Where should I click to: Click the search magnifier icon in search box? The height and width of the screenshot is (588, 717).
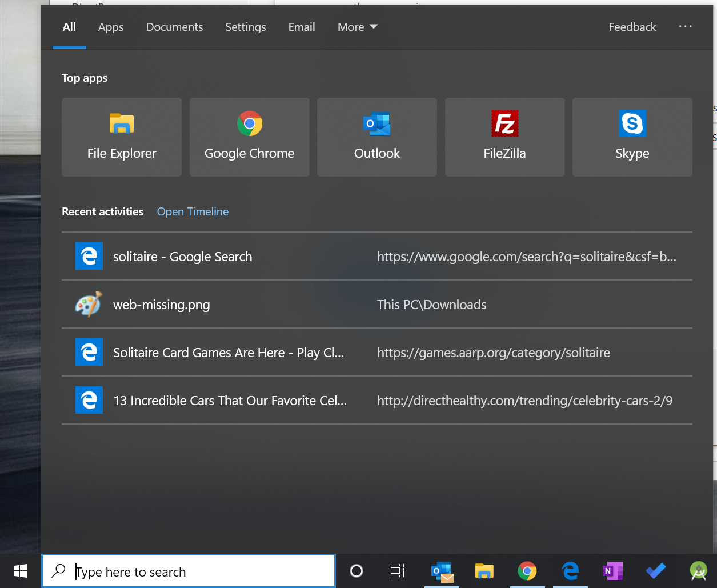pos(58,571)
